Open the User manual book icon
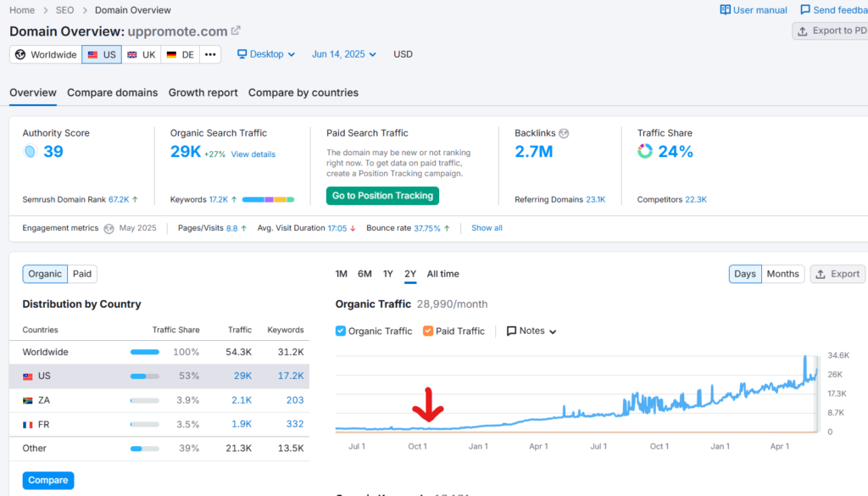Image resolution: width=868 pixels, height=496 pixels. point(725,10)
